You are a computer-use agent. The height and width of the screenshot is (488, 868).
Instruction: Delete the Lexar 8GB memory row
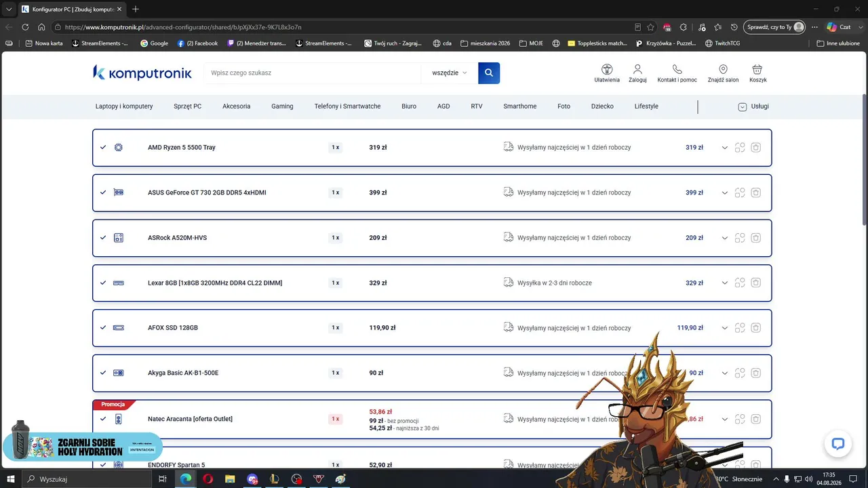click(756, 283)
